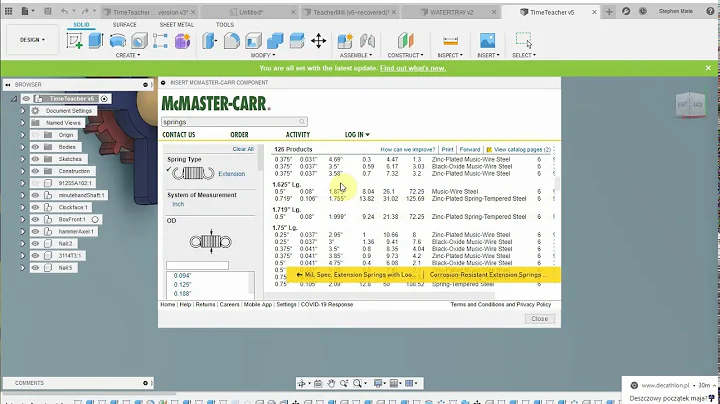
Task: Click the Corrosion-Resistant Extension Springs link
Action: [488, 275]
